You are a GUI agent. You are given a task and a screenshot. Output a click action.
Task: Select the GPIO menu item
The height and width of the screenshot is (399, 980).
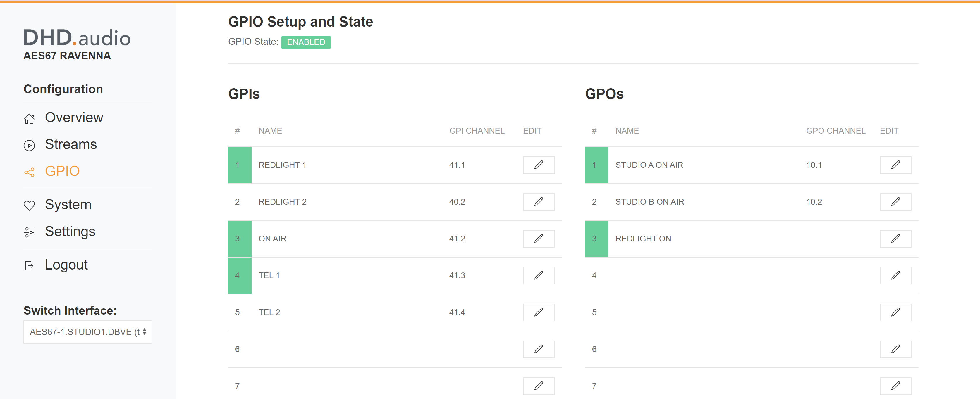click(x=62, y=171)
